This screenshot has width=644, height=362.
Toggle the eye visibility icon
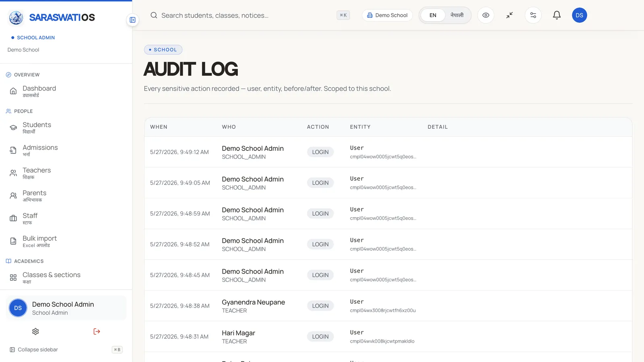(486, 15)
